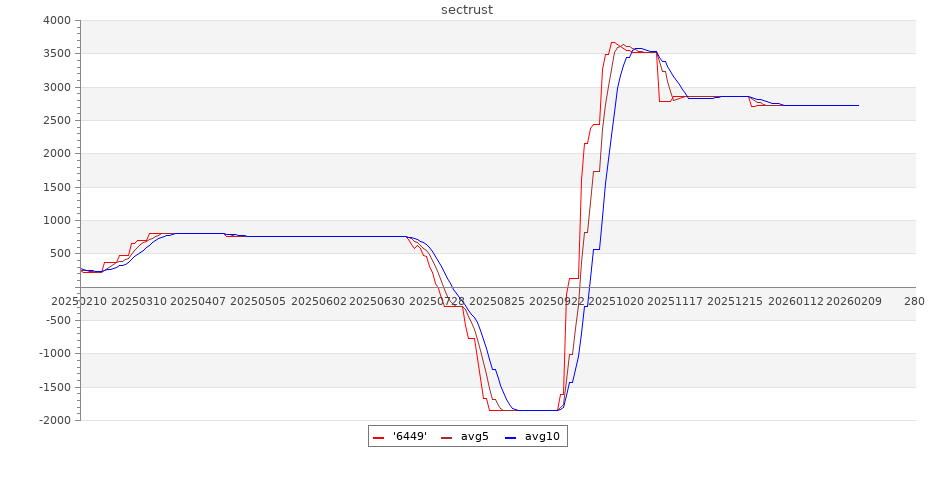Click the 2500 y-axis value label
Image resolution: width=935 pixels, height=500 pixels.
pyautogui.click(x=57, y=121)
